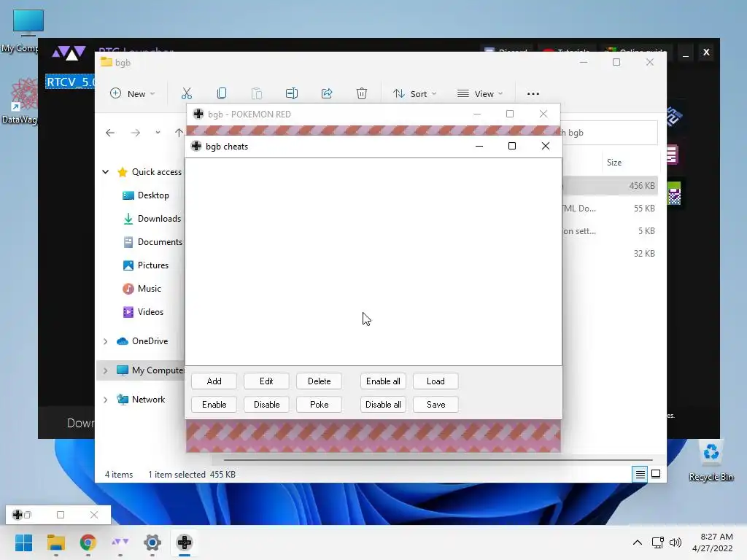The image size is (747, 560).
Task: Click the Add button in bgb cheats
Action: (x=214, y=381)
